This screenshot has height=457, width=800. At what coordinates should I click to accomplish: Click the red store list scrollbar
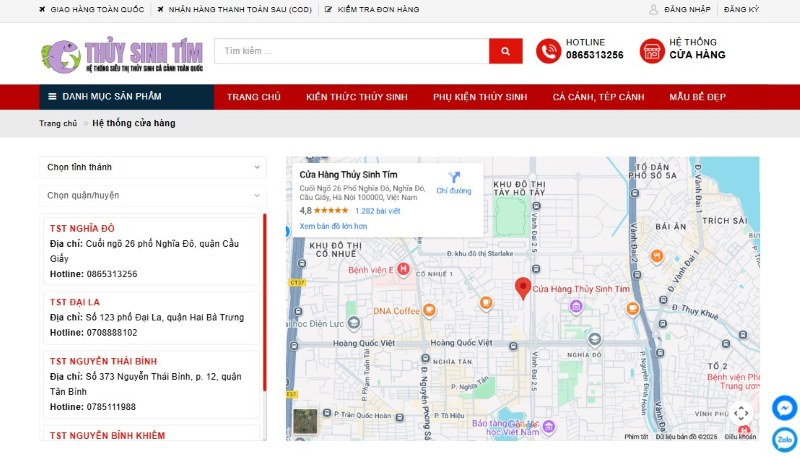[265, 302]
